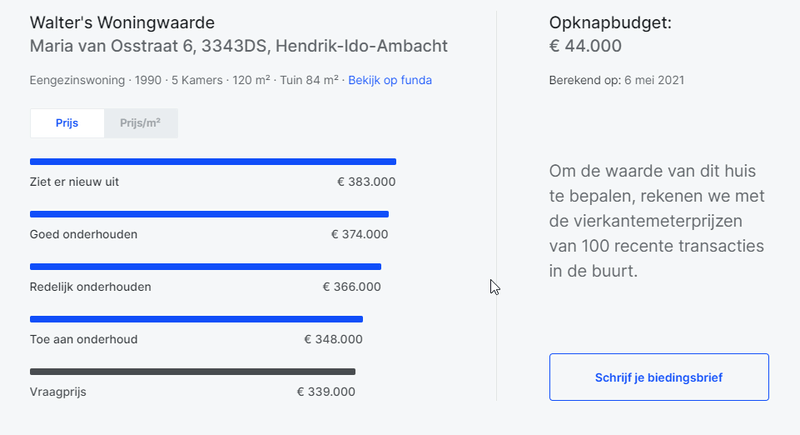
Task: Switch to the Prijs tab
Action: tap(67, 124)
